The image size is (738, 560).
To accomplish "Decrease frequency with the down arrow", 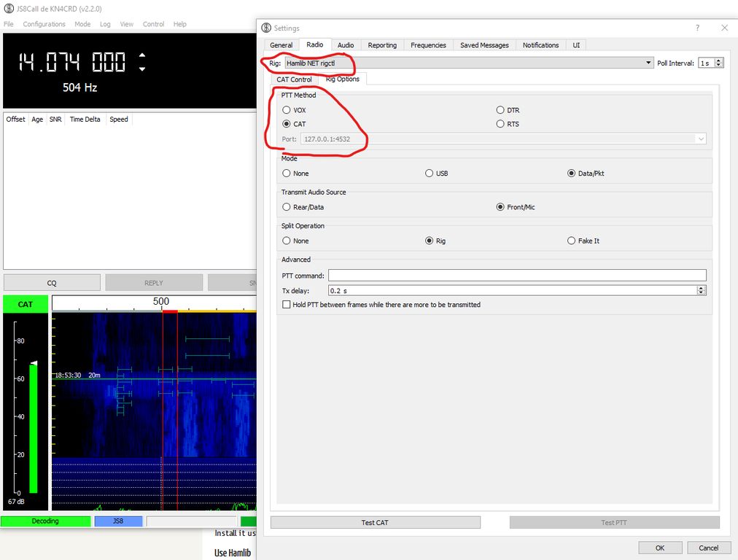I will (x=142, y=69).
